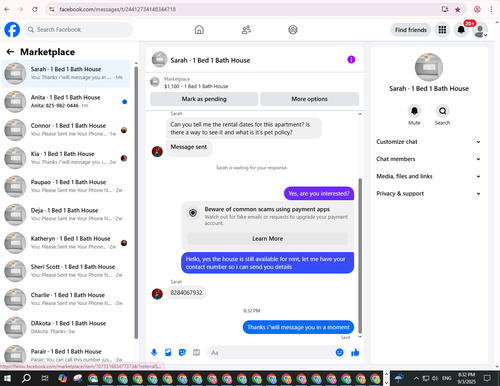Open Windows taskbar search
Screen dimensions: 500x386
[26, 378]
